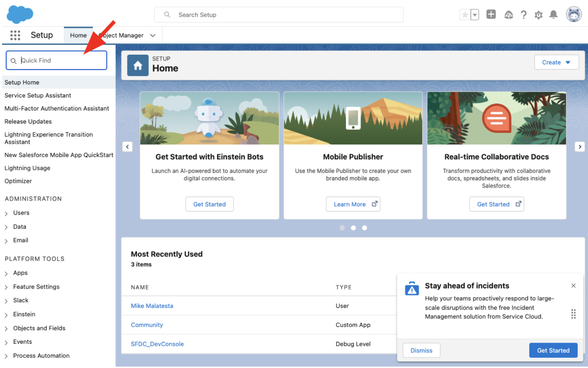Open Trailhead guidance icon
Viewport: 588px width, 368px height.
[x=509, y=15]
